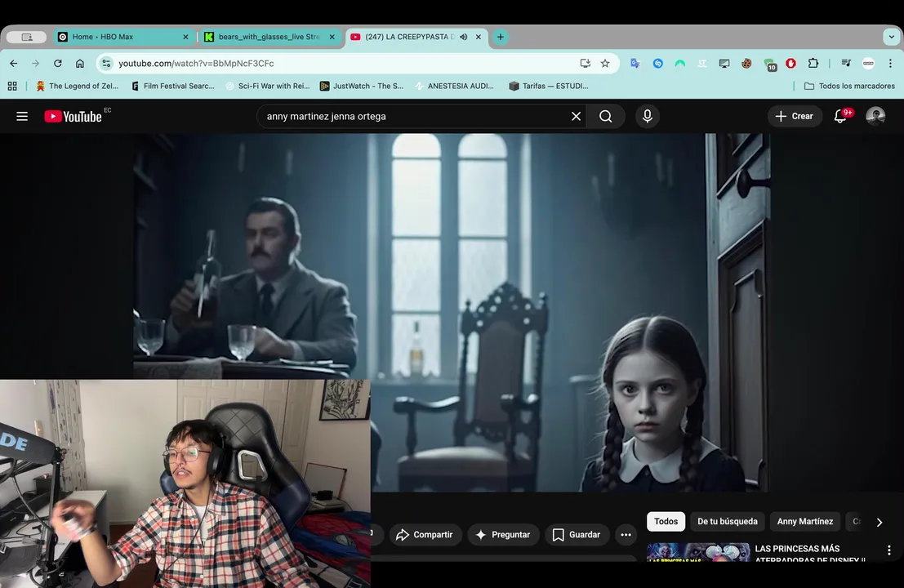Image resolution: width=904 pixels, height=588 pixels.
Task: Open options for Las Princesas video
Action: [889, 550]
